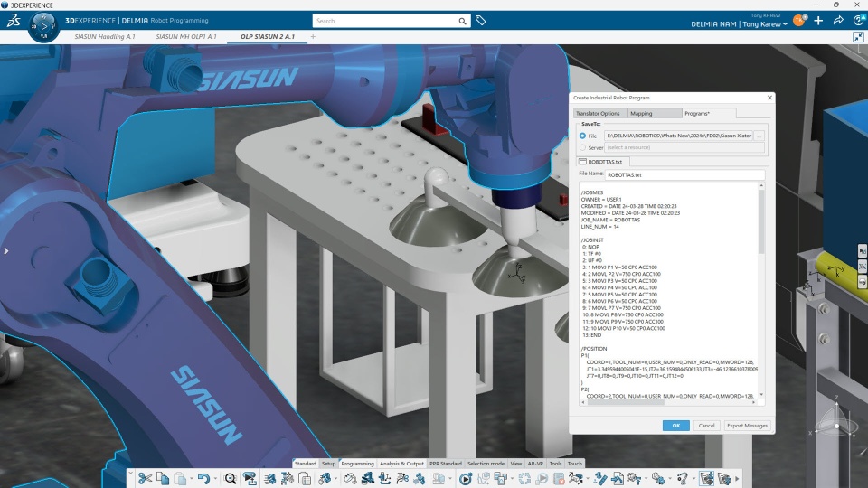Image resolution: width=868 pixels, height=488 pixels.
Task: Click the browse ellipsis button beside file path
Action: point(759,136)
